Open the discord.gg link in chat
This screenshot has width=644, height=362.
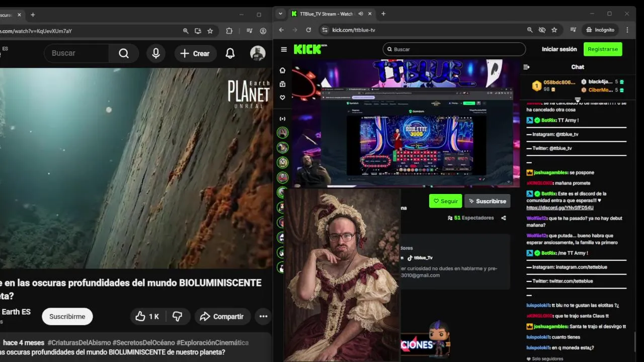(560, 208)
